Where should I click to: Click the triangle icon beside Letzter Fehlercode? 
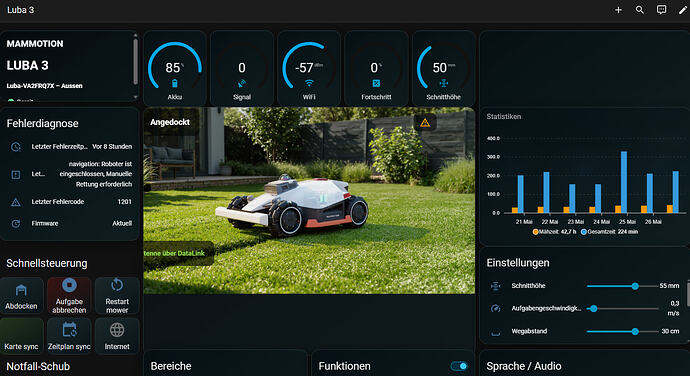pos(16,202)
